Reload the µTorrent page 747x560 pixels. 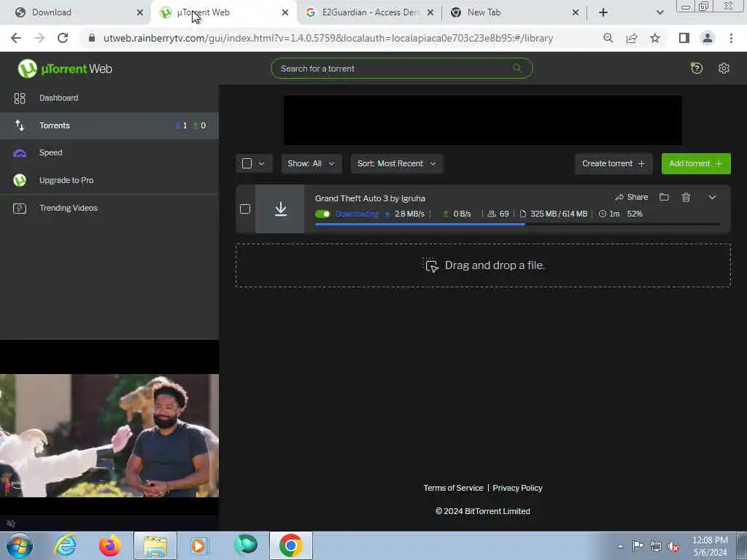(63, 38)
